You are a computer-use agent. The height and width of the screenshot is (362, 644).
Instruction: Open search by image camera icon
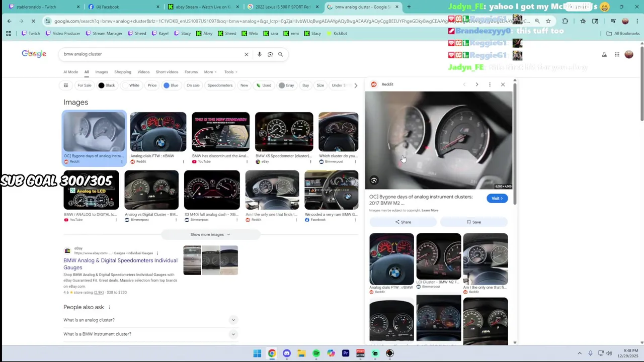270,54
